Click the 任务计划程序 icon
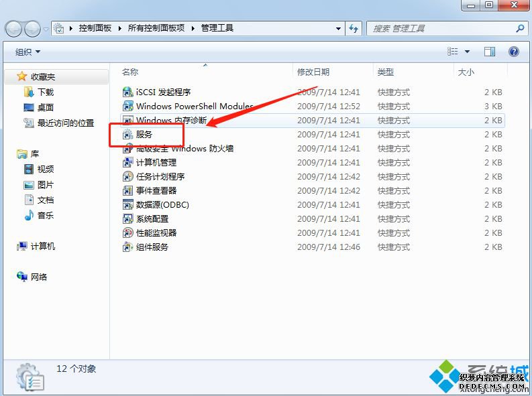The height and width of the screenshot is (396, 532). point(127,176)
